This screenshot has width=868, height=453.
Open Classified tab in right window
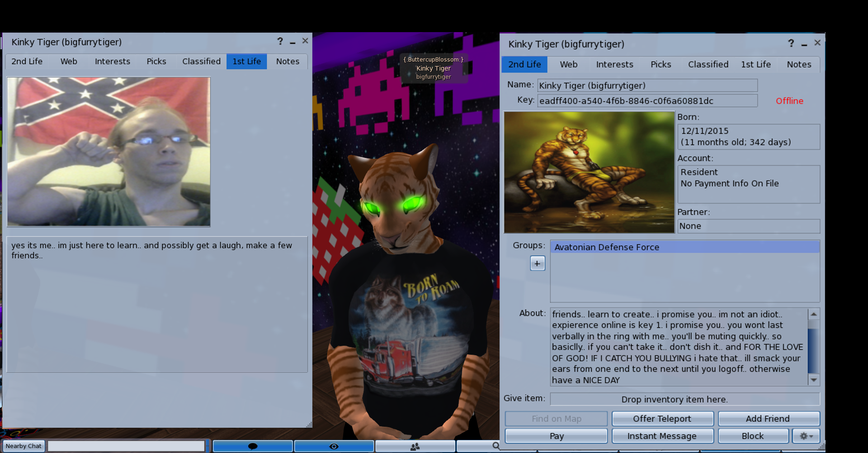click(708, 64)
